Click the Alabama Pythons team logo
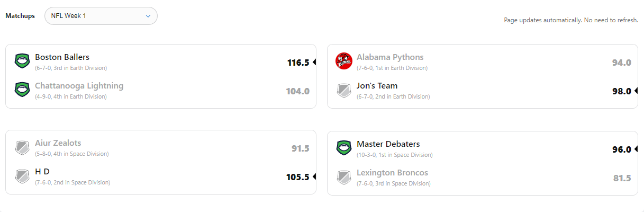Screen dimensions: 644x212 [344, 61]
